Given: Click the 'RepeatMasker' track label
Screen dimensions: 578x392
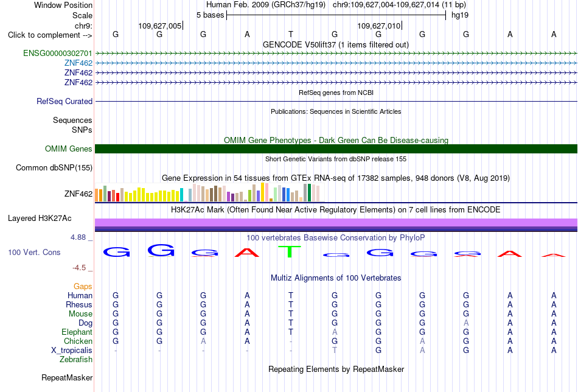Looking at the screenshot, I should [67, 377].
